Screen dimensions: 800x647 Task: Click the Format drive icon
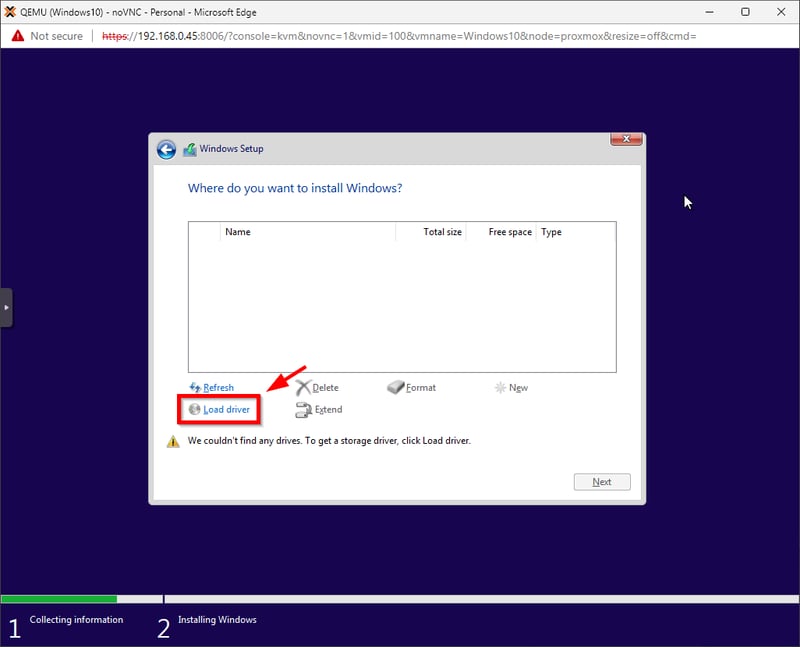click(x=395, y=388)
